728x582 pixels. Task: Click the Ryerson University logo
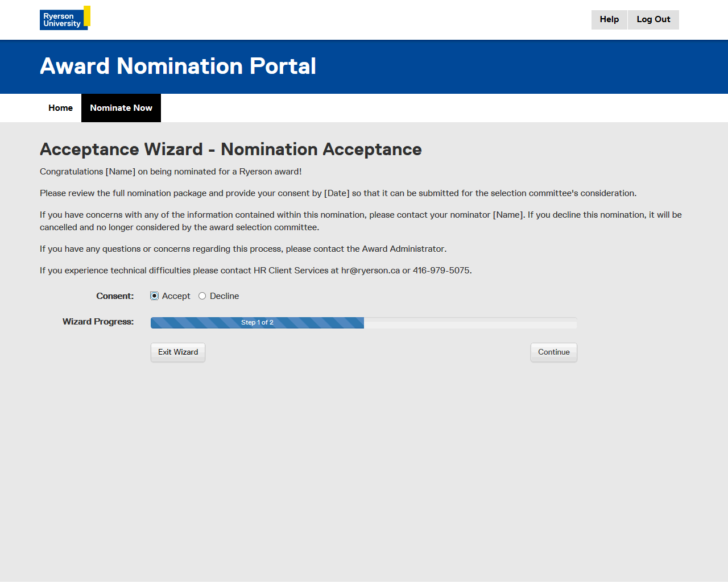point(65,18)
